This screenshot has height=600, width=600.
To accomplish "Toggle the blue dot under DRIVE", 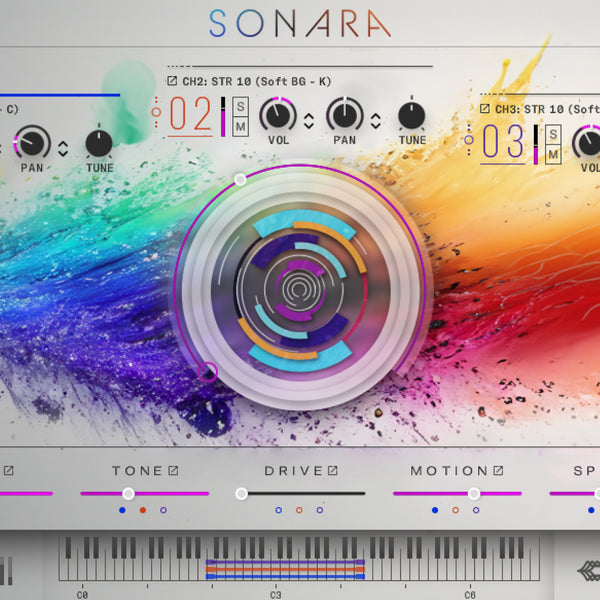I will coord(279,510).
